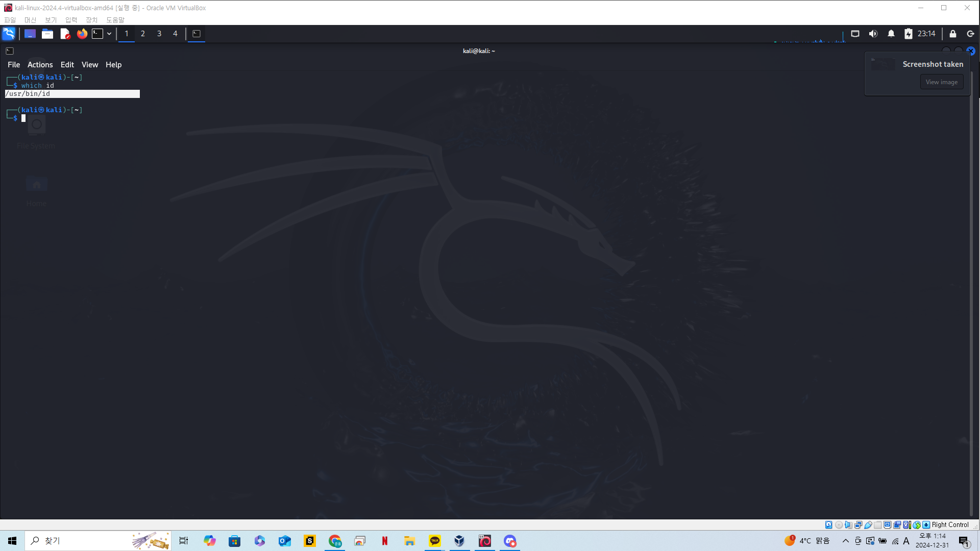
Task: Open the volume control speaker icon
Action: [x=873, y=34]
